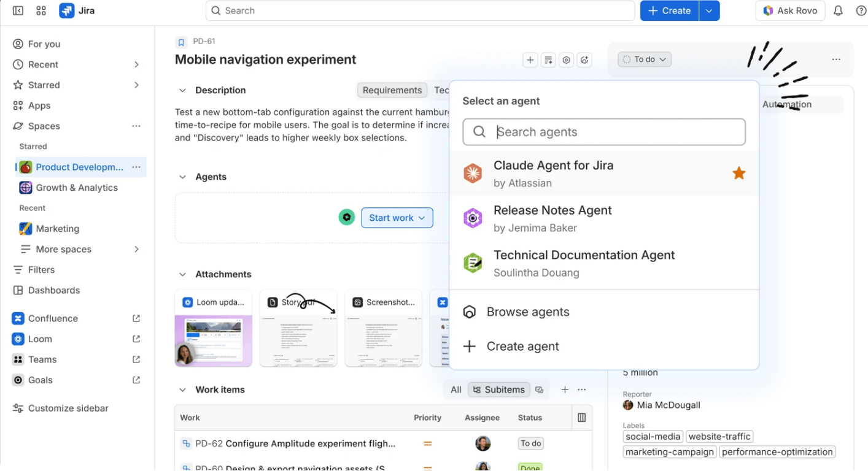Expand the Recent sidebar item arrow

point(136,64)
